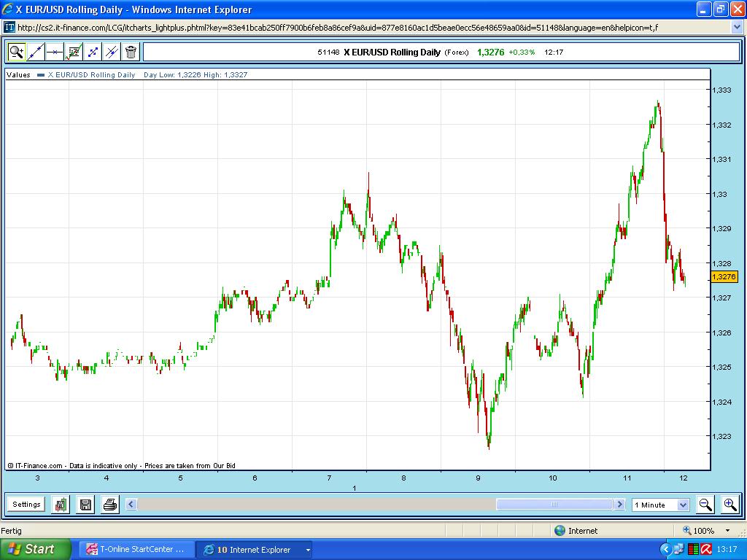This screenshot has width=747, height=560.
Task: Click the Values label
Action: 18,74
